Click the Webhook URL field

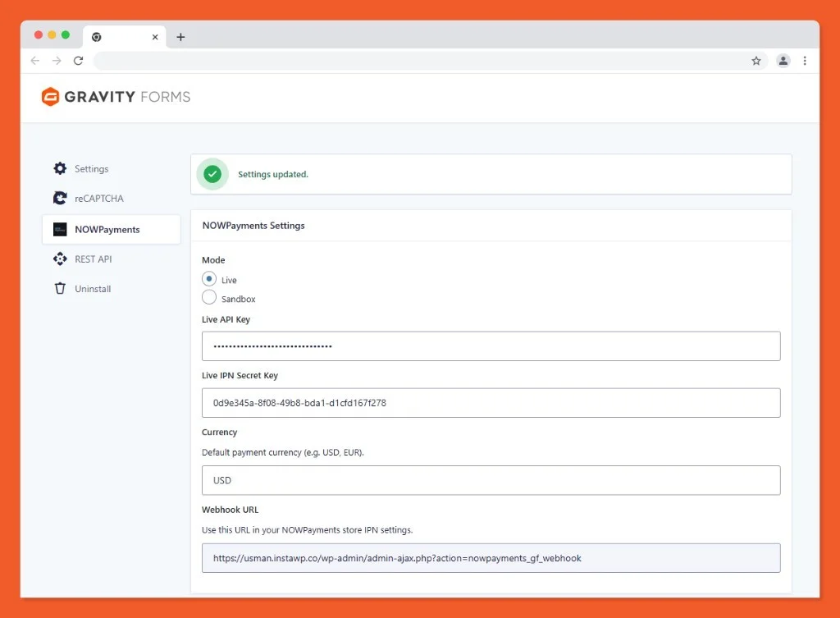pyautogui.click(x=491, y=558)
